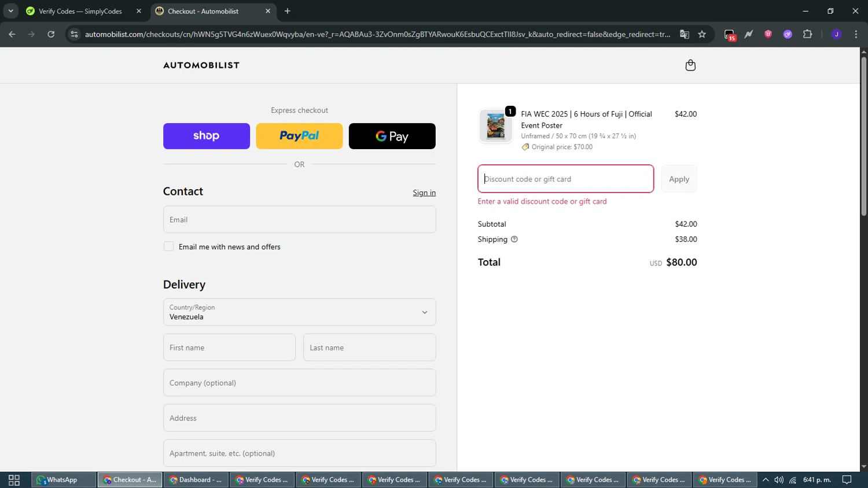Open Chrome's three-dot menu
This screenshot has height=488, width=868.
click(x=856, y=34)
